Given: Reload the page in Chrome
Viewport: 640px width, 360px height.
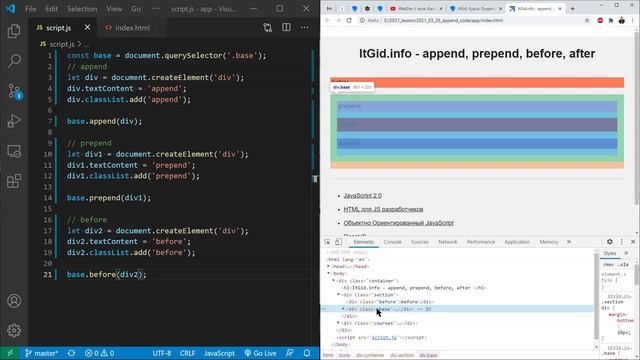Looking at the screenshot, I should click(349, 20).
